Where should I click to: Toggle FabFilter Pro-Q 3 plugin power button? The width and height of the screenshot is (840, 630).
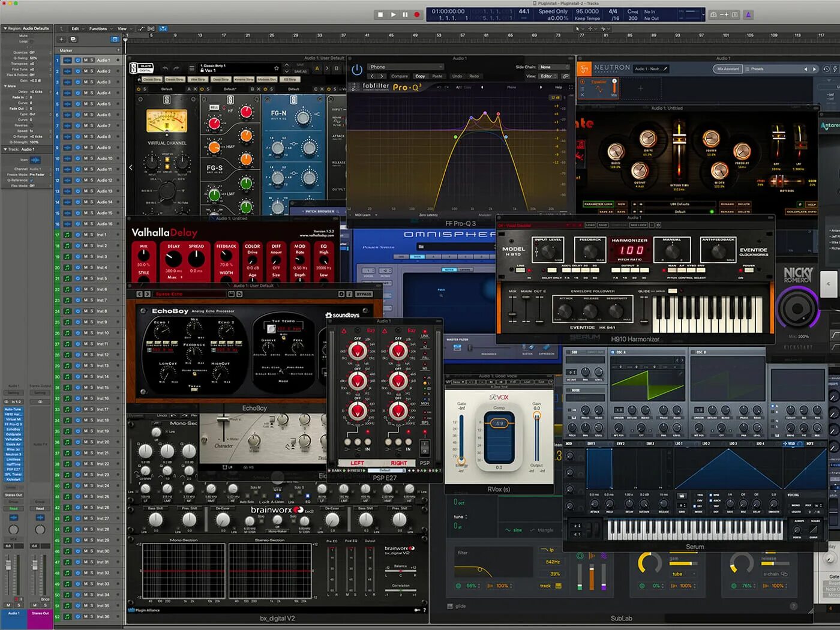357,71
